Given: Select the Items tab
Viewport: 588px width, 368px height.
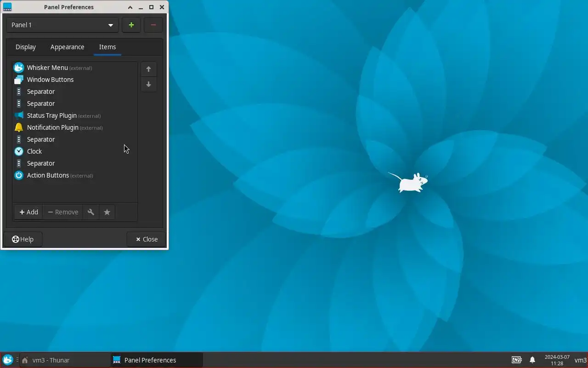Looking at the screenshot, I should (x=107, y=47).
